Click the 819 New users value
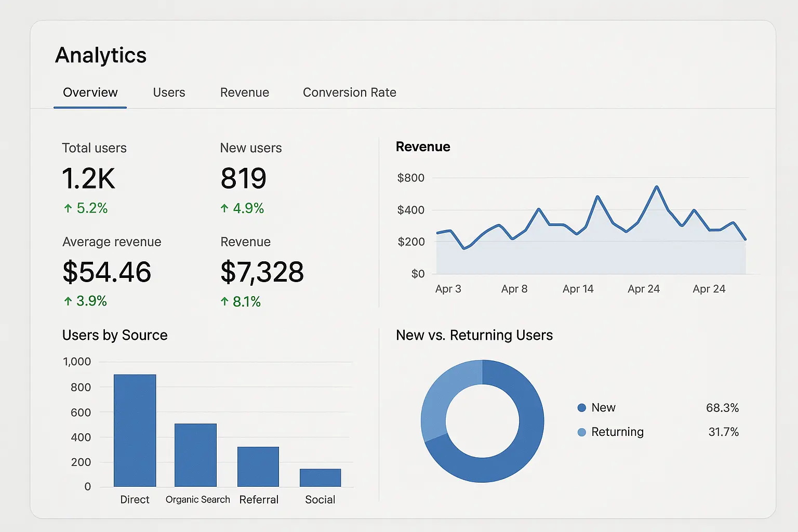 [x=243, y=179]
